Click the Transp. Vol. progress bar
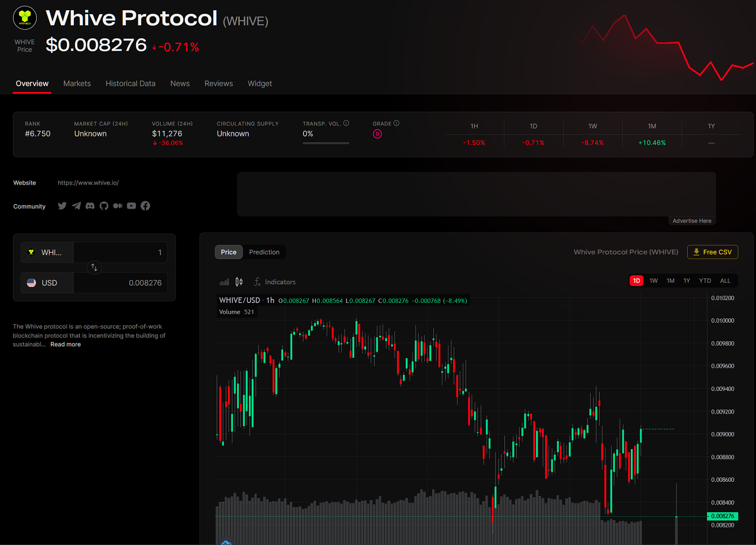The width and height of the screenshot is (756, 545). tap(326, 143)
